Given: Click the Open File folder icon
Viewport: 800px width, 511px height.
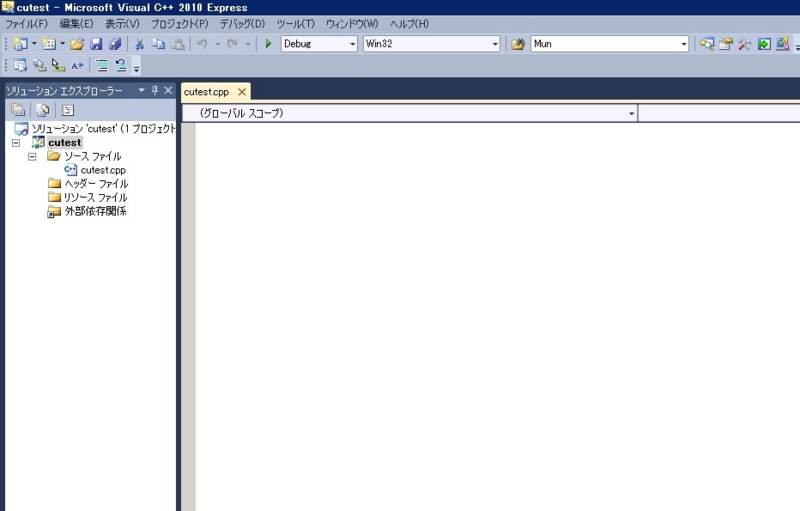Looking at the screenshot, I should tap(77, 44).
